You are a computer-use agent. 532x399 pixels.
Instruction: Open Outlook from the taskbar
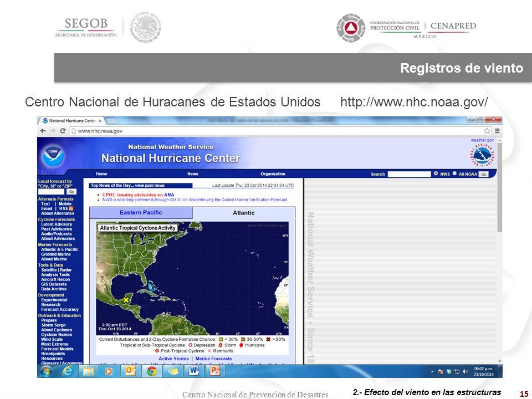131,371
